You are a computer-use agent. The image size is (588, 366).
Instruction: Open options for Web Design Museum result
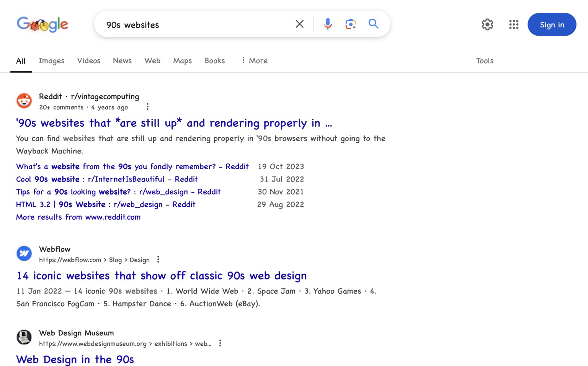coord(220,343)
